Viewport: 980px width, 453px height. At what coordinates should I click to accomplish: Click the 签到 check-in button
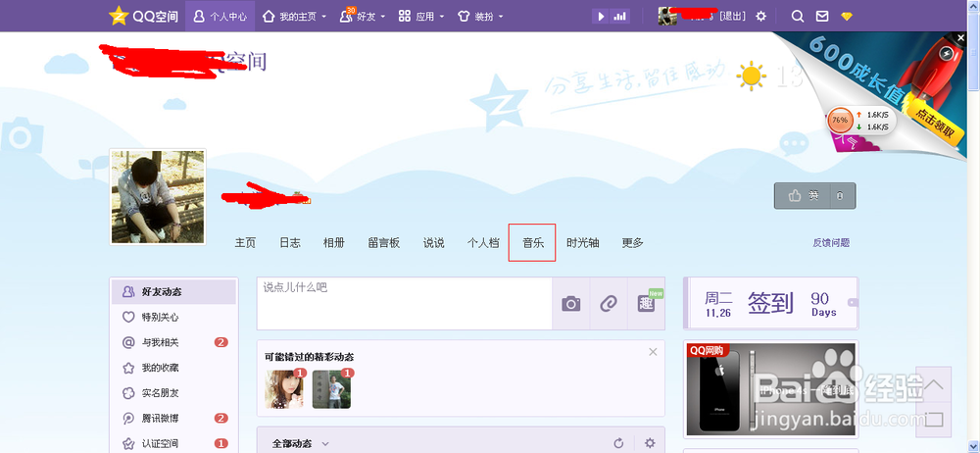(770, 303)
